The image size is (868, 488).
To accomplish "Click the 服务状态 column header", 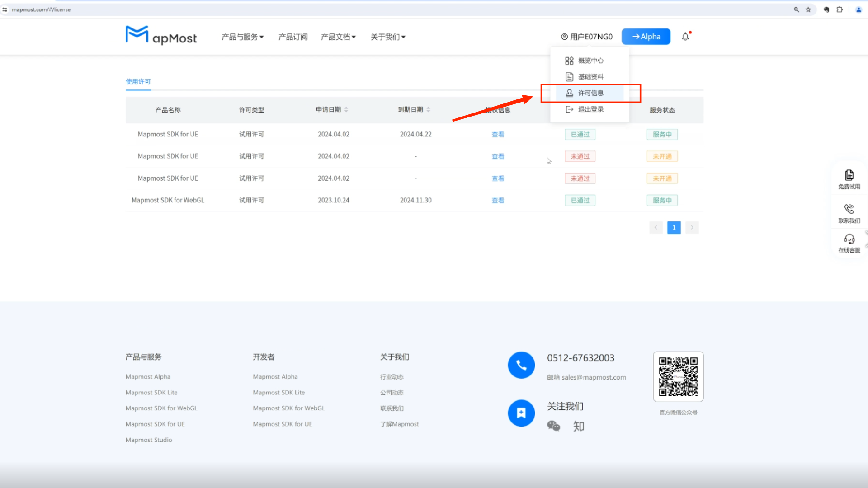I will click(x=662, y=110).
